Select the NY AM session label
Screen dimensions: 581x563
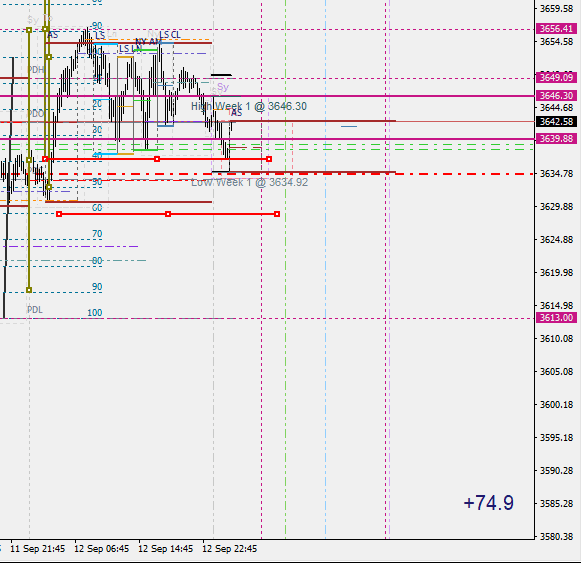pos(148,42)
